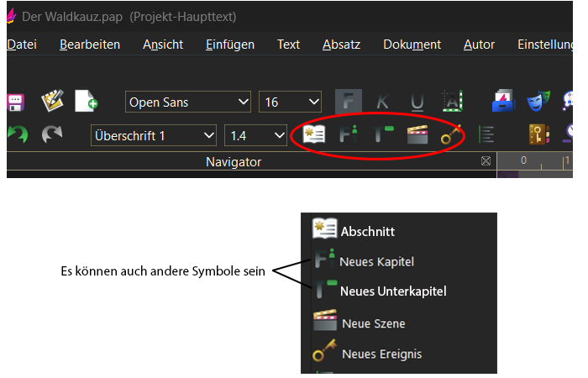Open the font size 16 dropdown
The width and height of the screenshot is (588, 378).
click(290, 102)
